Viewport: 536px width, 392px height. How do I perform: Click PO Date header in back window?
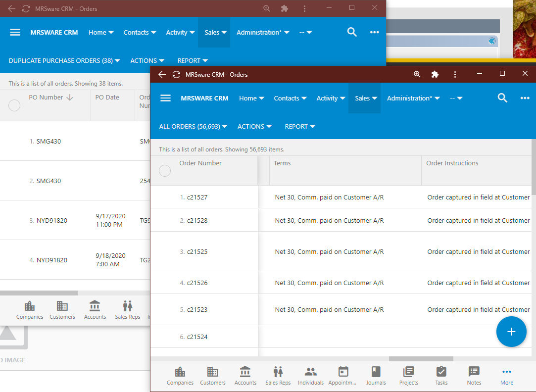click(107, 97)
